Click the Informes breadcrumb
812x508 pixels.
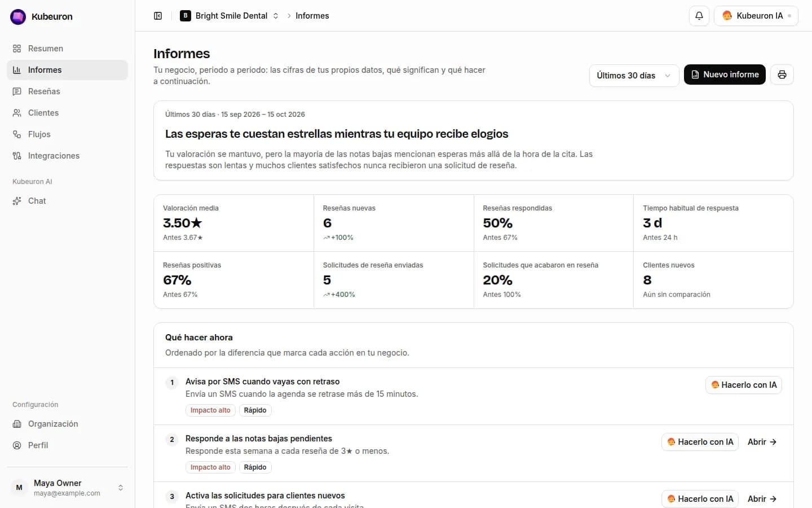[x=312, y=16]
